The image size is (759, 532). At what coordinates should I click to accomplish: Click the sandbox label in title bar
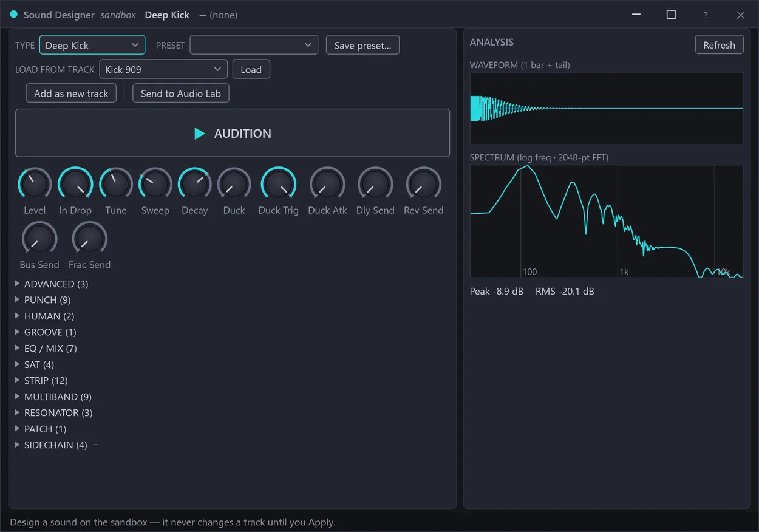118,15
